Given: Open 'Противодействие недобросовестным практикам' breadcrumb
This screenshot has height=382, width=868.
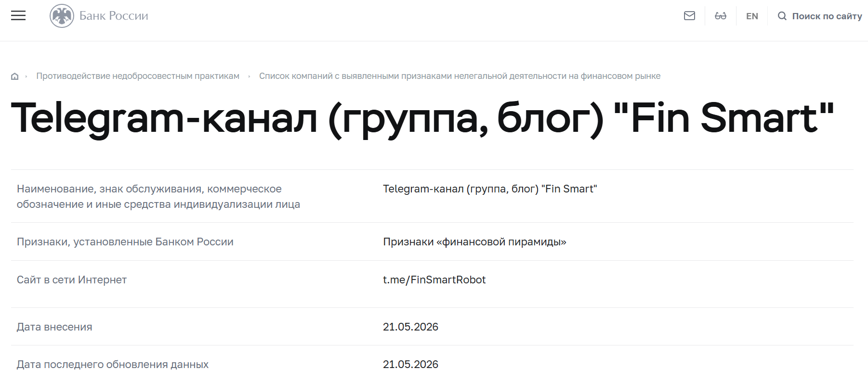Looking at the screenshot, I should [138, 76].
